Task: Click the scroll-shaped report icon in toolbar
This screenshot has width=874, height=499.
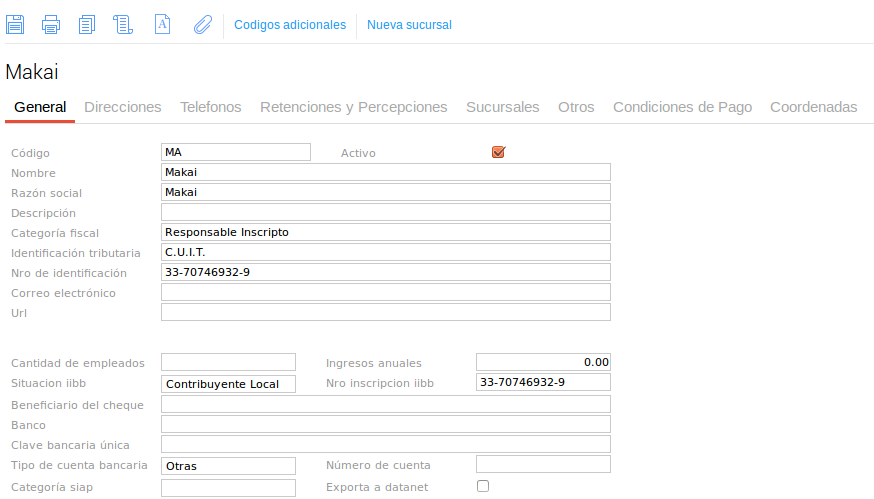Action: pyautogui.click(x=123, y=25)
